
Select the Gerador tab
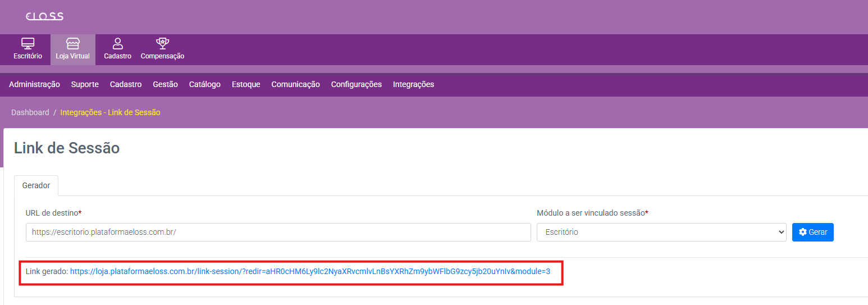(36, 185)
